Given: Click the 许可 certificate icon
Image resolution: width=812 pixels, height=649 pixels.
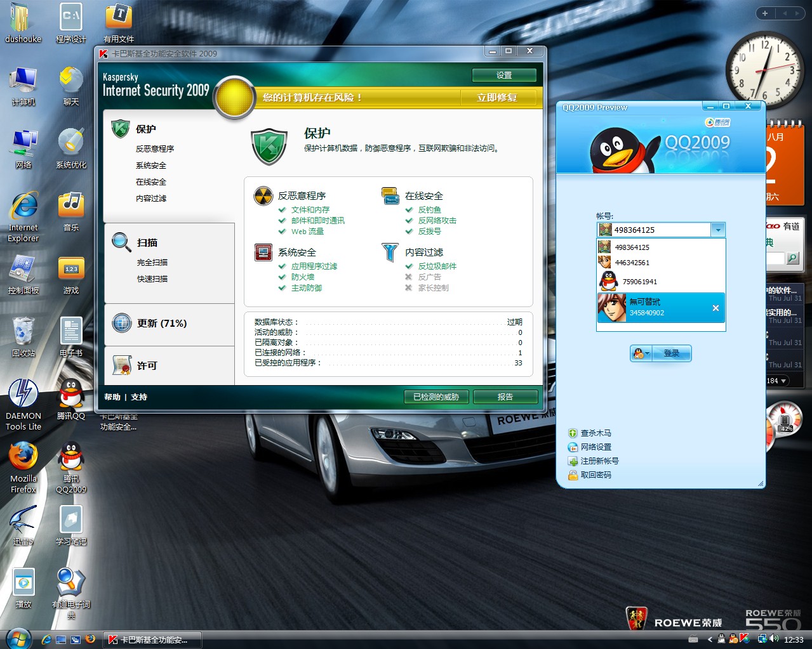Looking at the screenshot, I should 121,365.
